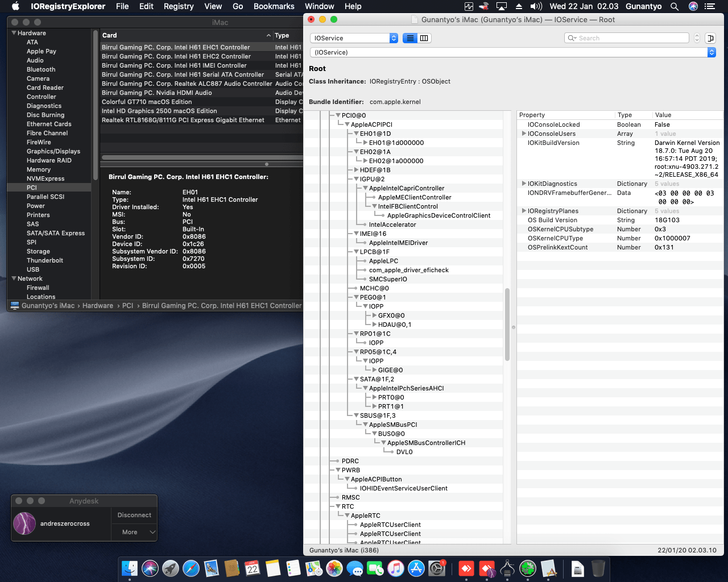728x582 pixels.
Task: Toggle the inspector side panel button
Action: (x=710, y=38)
